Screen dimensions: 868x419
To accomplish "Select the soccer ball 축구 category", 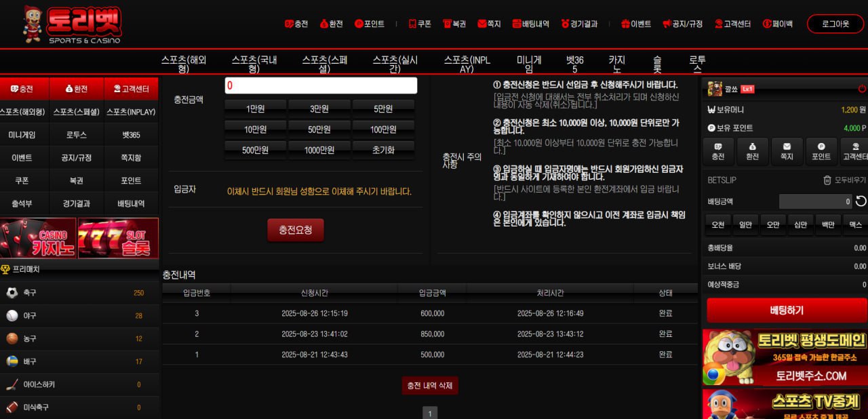I will coord(79,293).
